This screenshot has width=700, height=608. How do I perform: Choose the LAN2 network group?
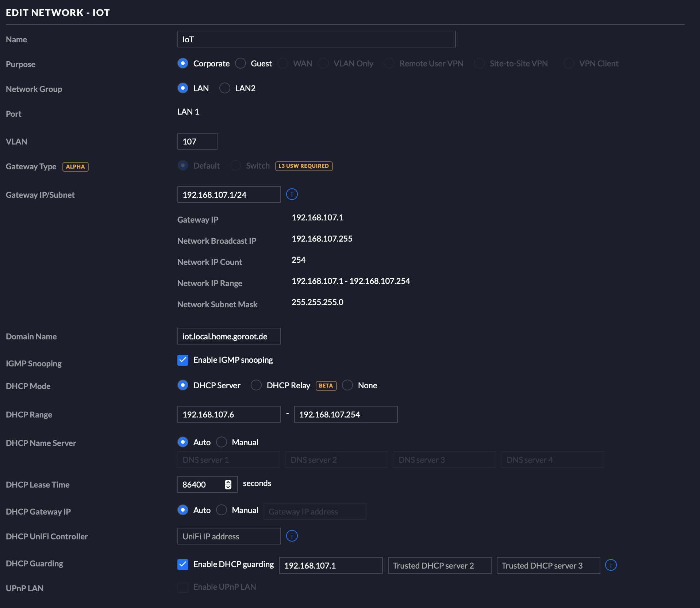click(224, 88)
